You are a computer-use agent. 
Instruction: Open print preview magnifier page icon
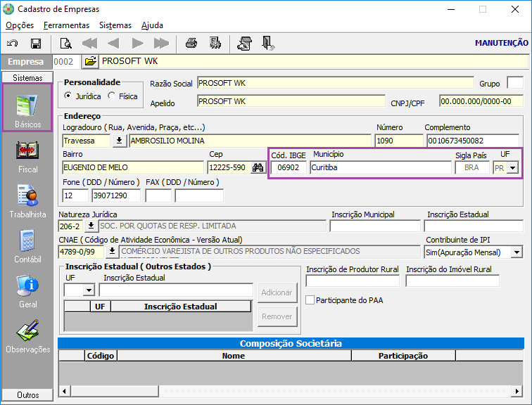pos(65,44)
